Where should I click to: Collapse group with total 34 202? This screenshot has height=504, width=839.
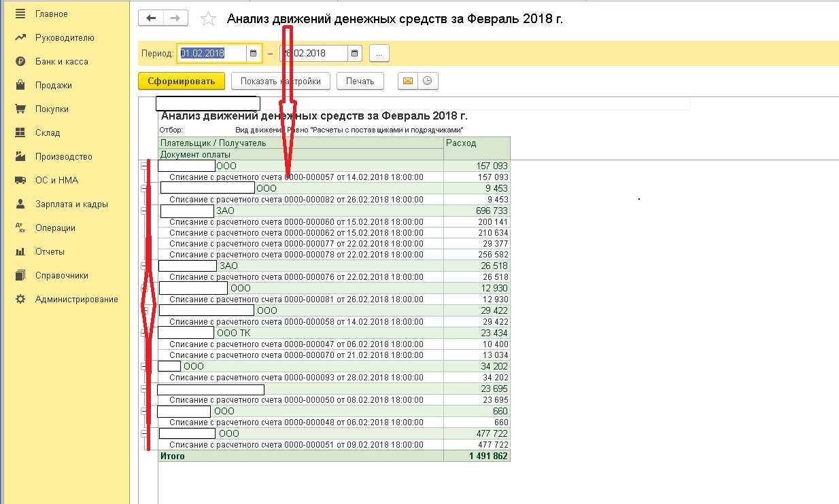pyautogui.click(x=144, y=366)
